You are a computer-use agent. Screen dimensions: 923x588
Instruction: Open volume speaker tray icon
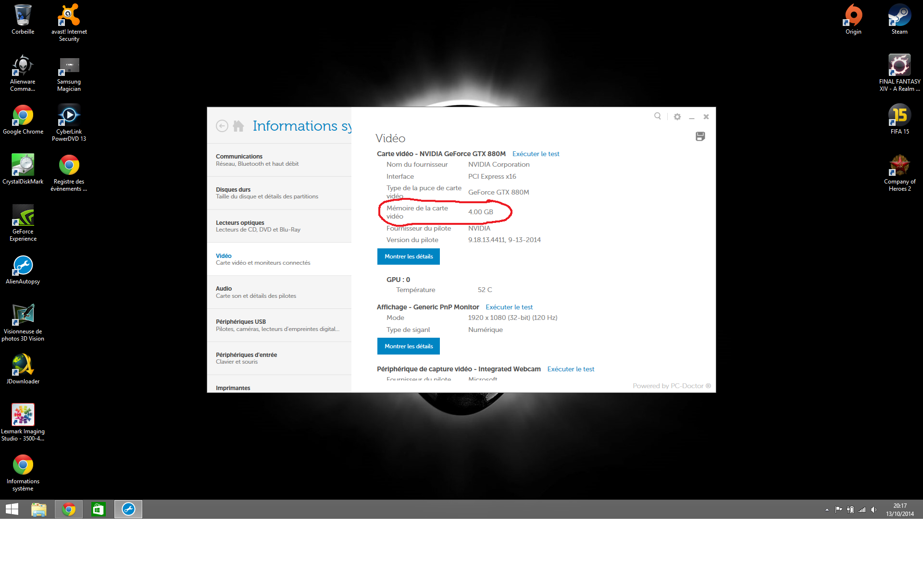(x=873, y=510)
